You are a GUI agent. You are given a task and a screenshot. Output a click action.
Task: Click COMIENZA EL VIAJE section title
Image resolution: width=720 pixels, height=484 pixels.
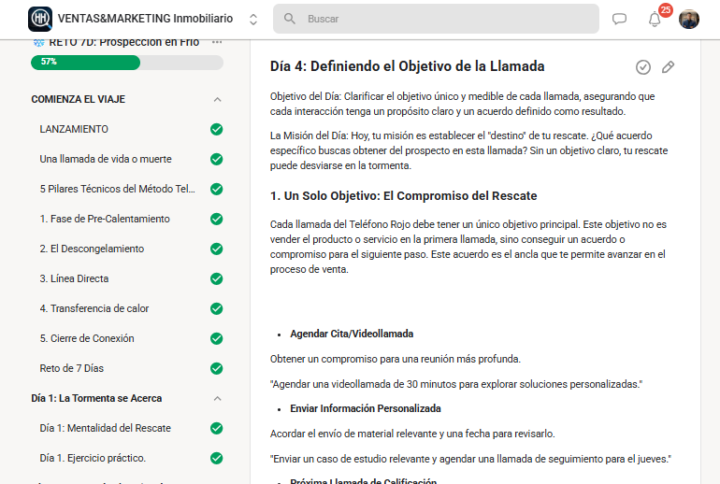pyautogui.click(x=78, y=100)
